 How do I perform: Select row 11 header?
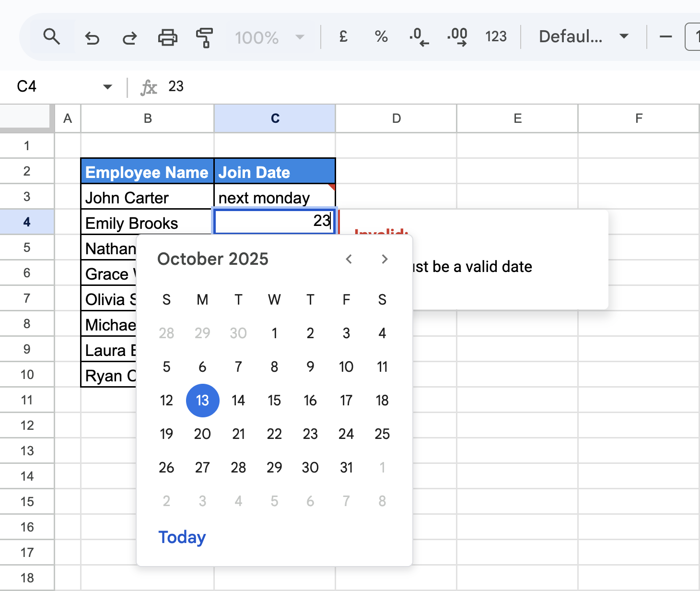27,400
